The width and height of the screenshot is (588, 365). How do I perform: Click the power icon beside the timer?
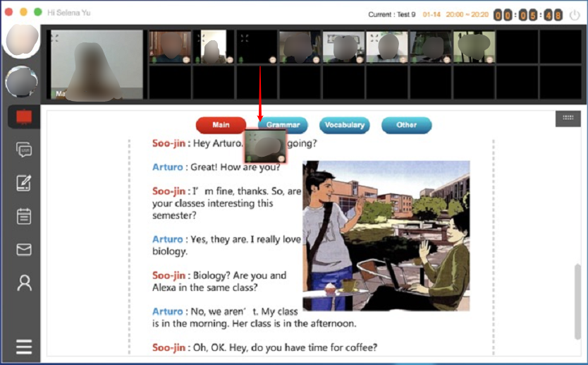pyautogui.click(x=575, y=16)
